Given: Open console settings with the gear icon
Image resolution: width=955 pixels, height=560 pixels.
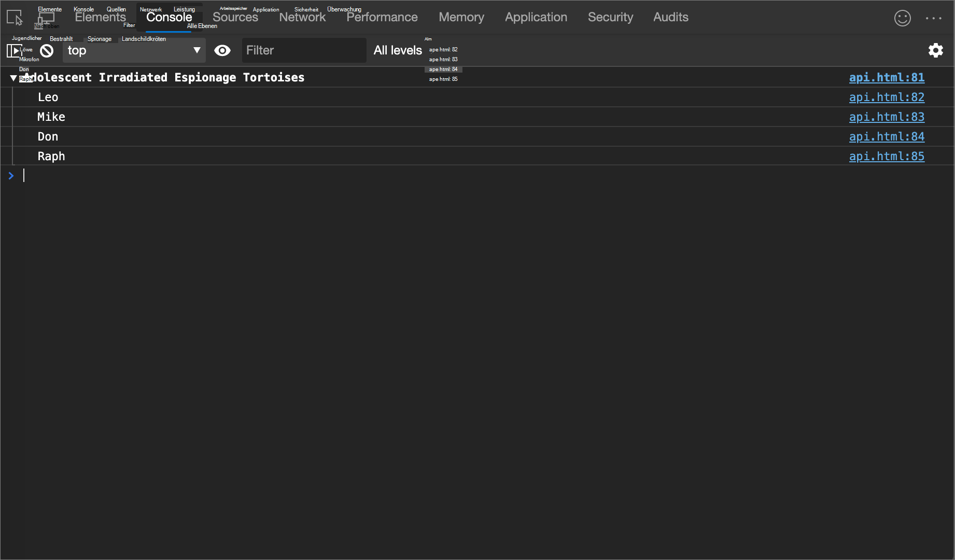Looking at the screenshot, I should (936, 50).
